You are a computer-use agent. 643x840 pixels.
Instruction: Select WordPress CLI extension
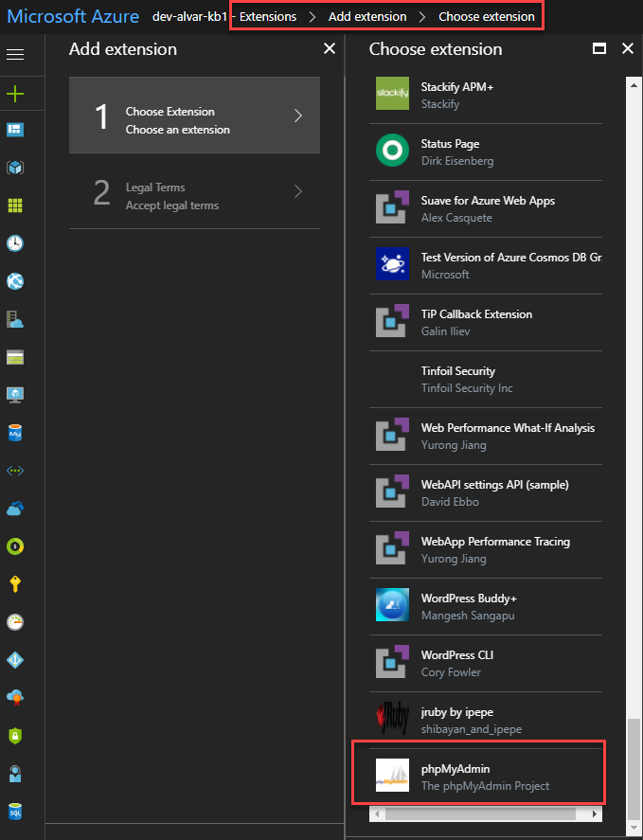click(486, 663)
